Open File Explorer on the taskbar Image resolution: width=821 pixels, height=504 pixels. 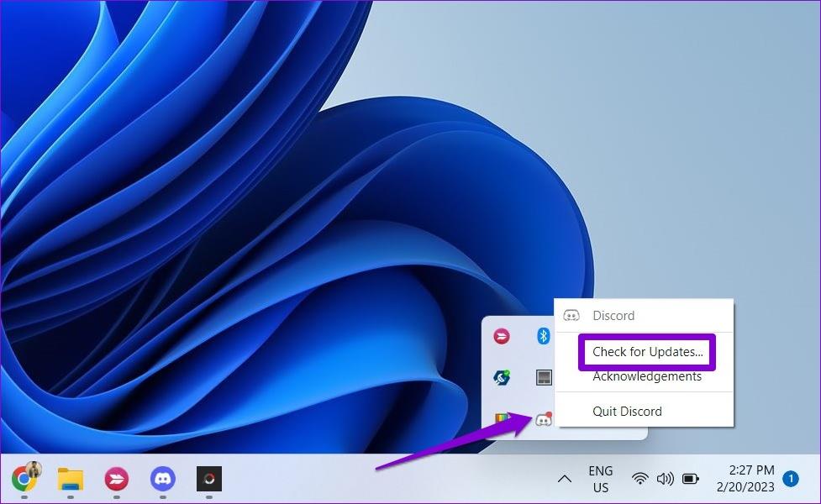(71, 478)
